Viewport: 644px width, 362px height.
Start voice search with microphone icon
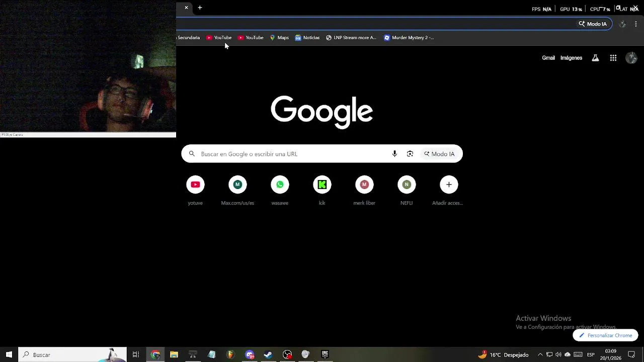(x=394, y=154)
